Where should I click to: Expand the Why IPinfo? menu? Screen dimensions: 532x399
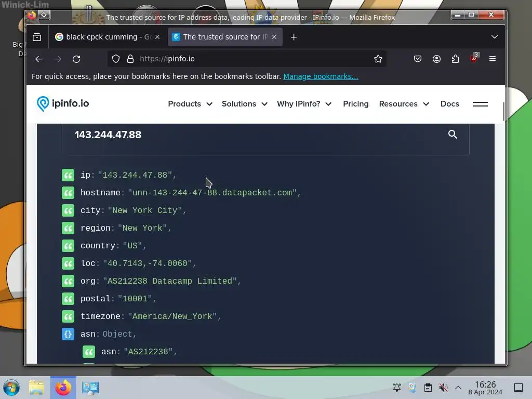click(x=304, y=104)
